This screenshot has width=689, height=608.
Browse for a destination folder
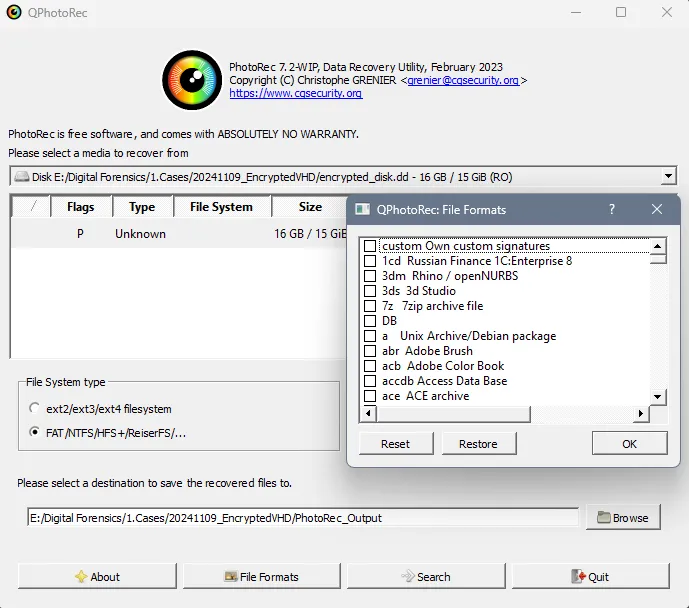(623, 518)
